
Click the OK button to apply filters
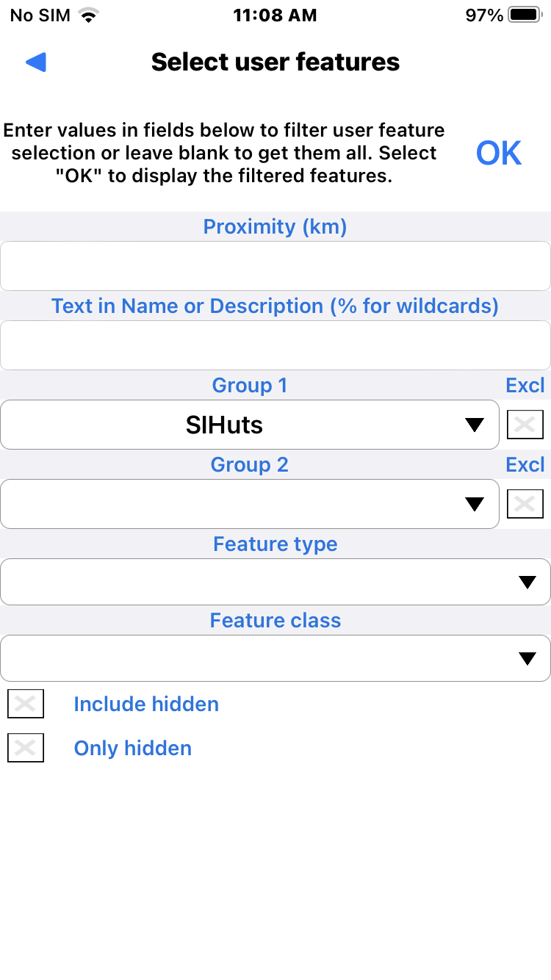coord(498,152)
